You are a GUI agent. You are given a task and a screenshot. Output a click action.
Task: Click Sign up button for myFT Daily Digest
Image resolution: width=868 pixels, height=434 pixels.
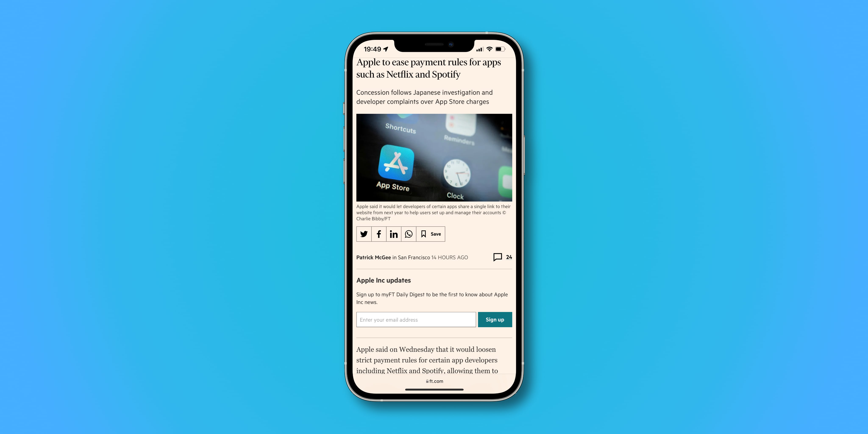click(494, 319)
